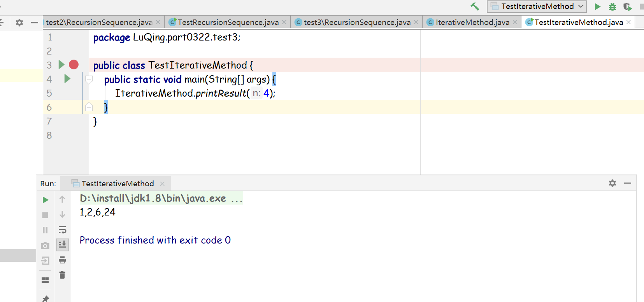Switch to the IterativeMethod.java tab

[x=472, y=22]
